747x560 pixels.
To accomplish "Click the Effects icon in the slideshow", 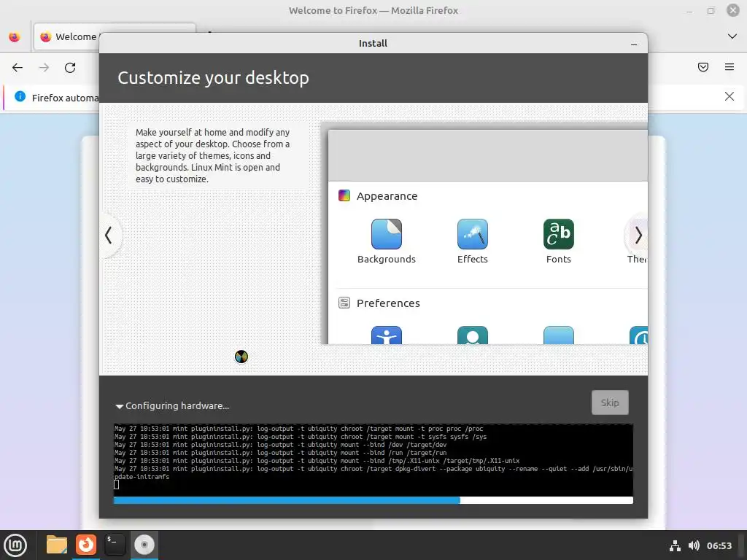I will [472, 234].
